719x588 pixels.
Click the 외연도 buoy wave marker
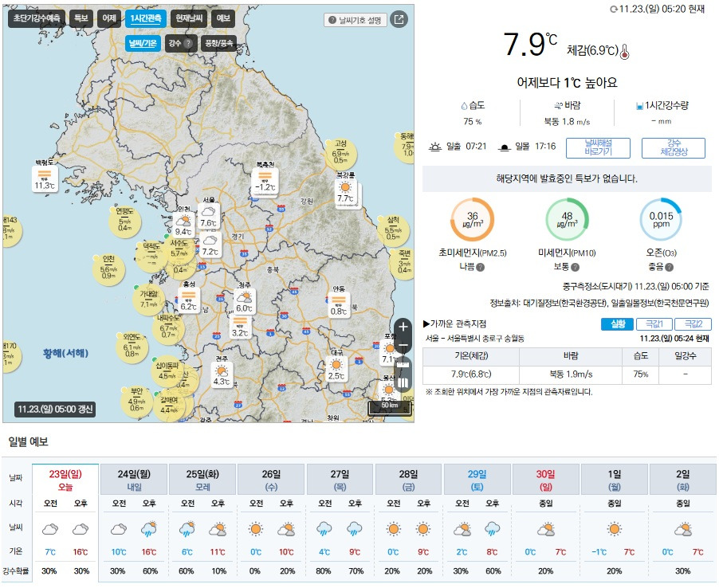click(132, 346)
